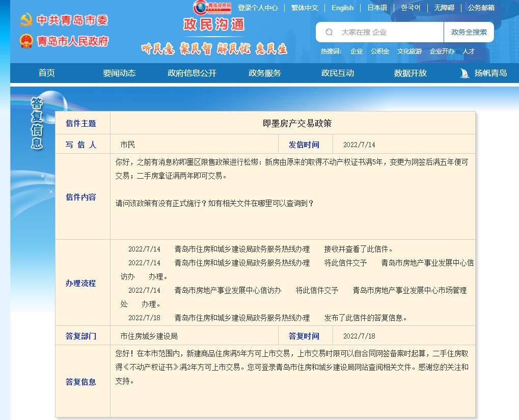Enable 无障碍 accessibility mode
Screen dimensions: 519x420
tap(444, 8)
